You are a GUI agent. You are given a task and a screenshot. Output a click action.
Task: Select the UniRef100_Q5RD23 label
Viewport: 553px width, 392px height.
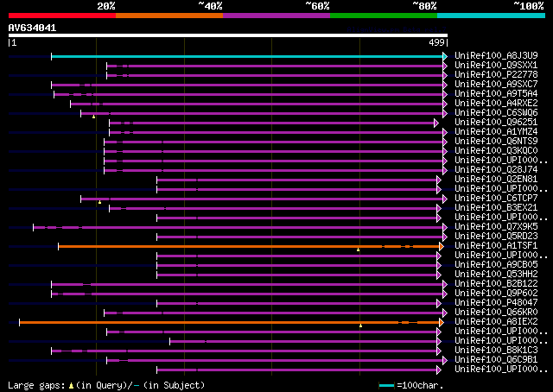496,237
